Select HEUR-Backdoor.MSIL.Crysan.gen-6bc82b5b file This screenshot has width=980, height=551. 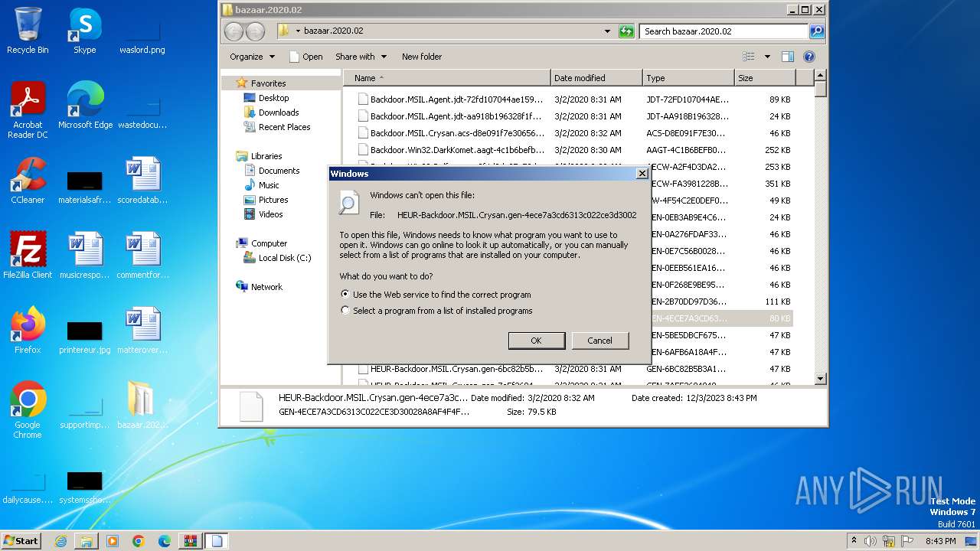click(x=574, y=369)
